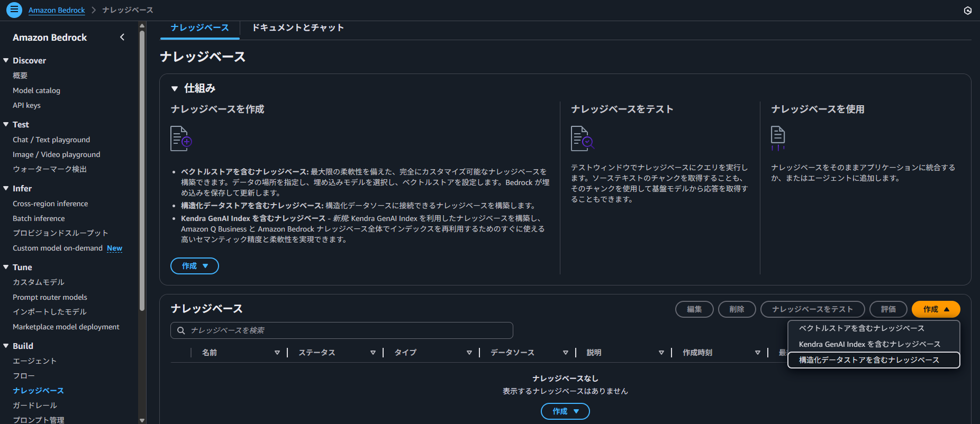980x424 pixels.
Task: Click the 編集 button
Action: pos(694,309)
